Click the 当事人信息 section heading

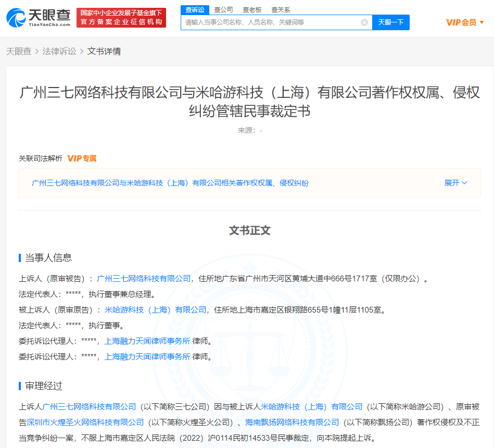(48, 257)
